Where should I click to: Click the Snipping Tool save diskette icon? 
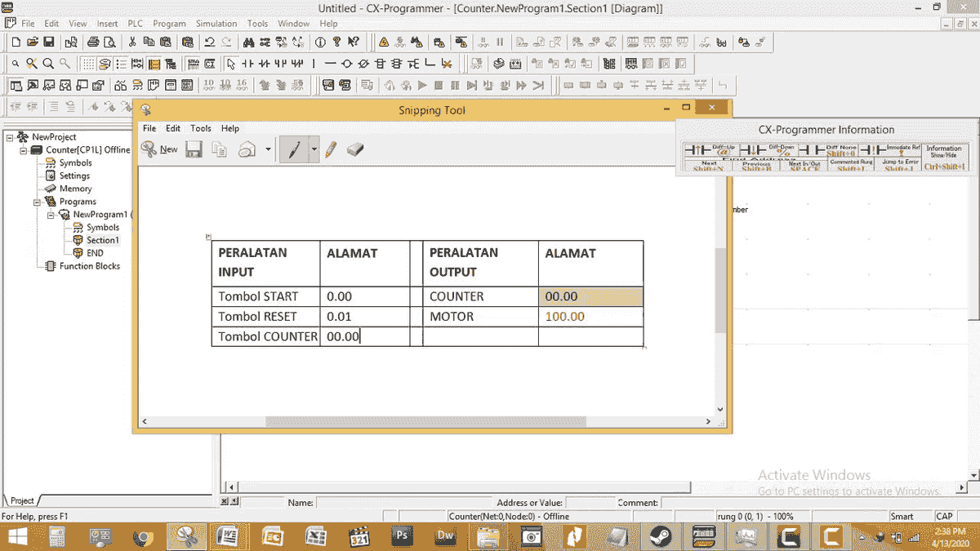pos(194,149)
